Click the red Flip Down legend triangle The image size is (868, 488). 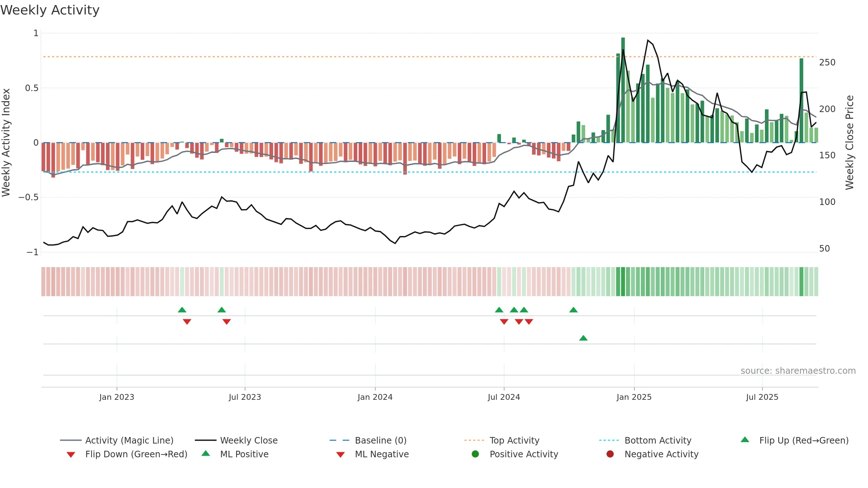coord(71,455)
